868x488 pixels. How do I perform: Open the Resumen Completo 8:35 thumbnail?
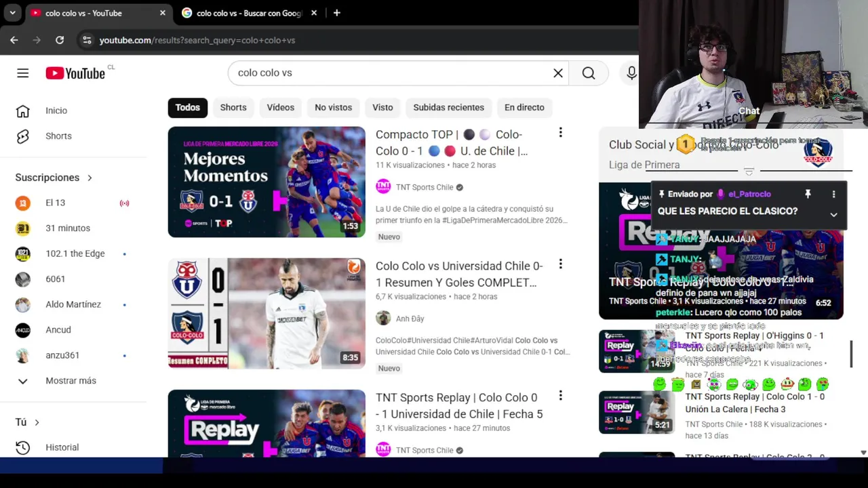point(267,314)
